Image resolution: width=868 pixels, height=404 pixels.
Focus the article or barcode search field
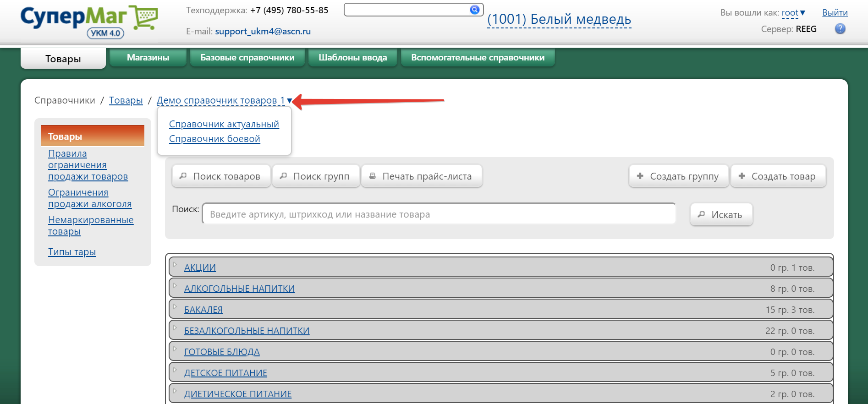[439, 214]
